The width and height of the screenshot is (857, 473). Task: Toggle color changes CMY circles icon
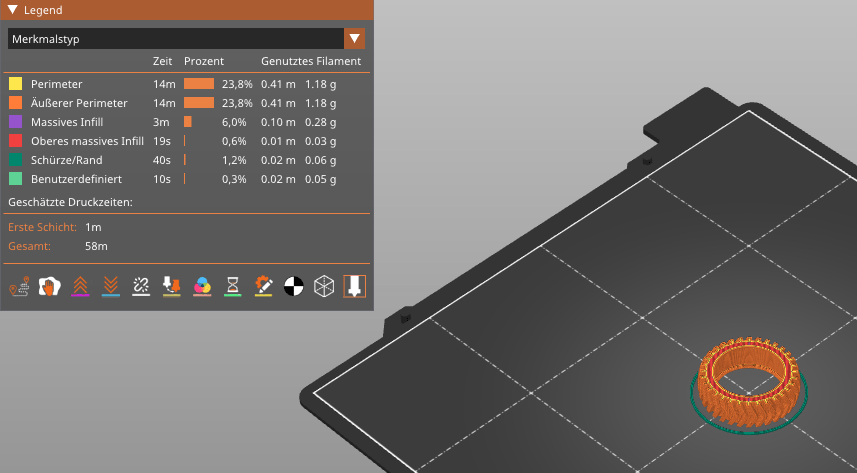point(202,286)
